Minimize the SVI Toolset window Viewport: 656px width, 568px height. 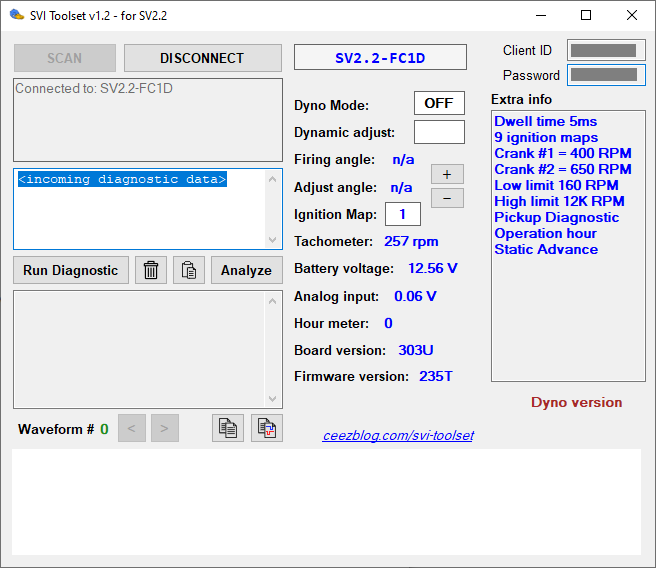[541, 15]
